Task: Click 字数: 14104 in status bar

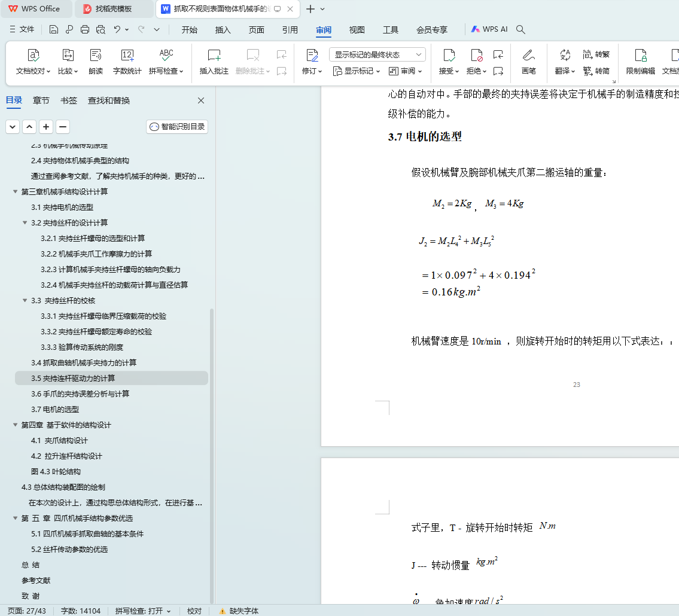Action: point(81,611)
